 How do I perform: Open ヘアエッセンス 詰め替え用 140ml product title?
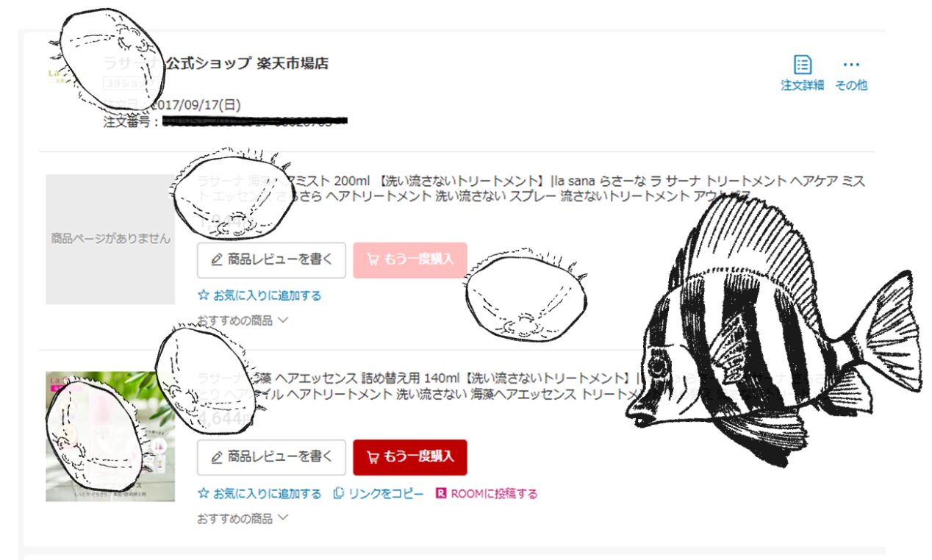coord(531,387)
